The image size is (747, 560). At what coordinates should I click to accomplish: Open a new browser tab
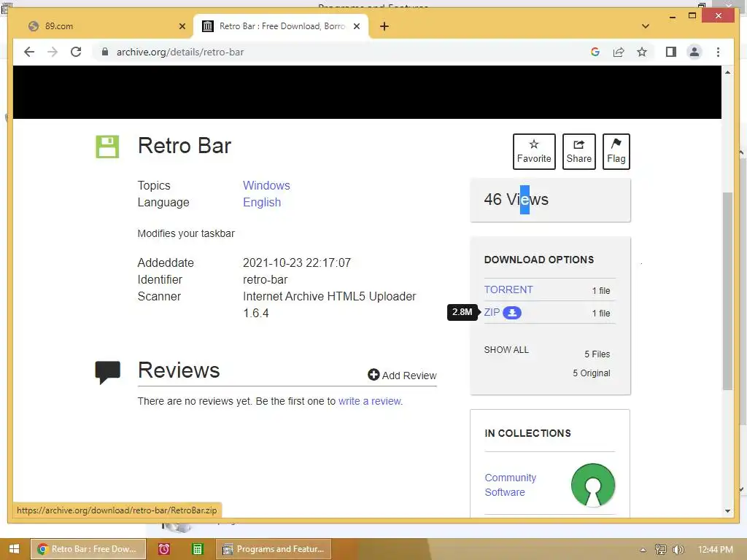[384, 26]
